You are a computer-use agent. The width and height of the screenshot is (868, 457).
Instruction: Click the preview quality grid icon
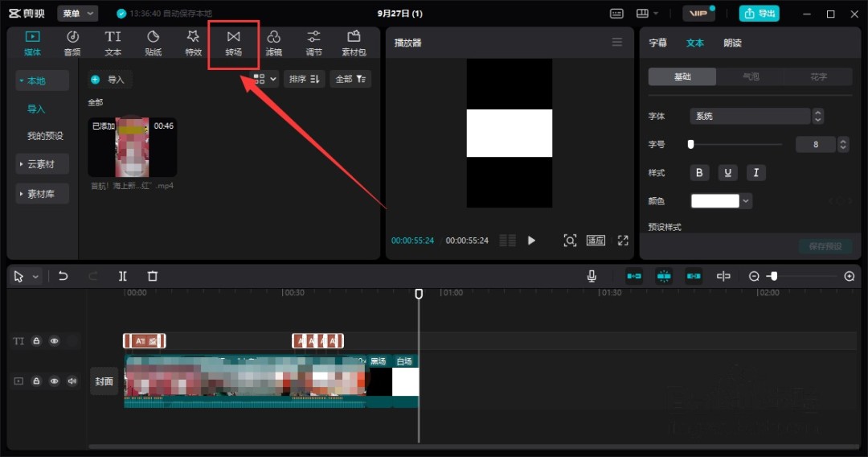click(x=508, y=241)
